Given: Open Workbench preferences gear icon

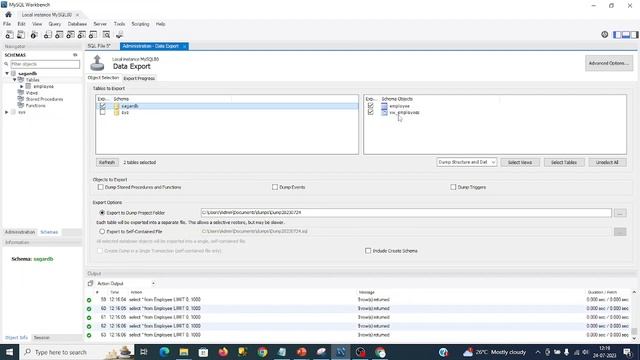Looking at the screenshot, I should click(604, 35).
